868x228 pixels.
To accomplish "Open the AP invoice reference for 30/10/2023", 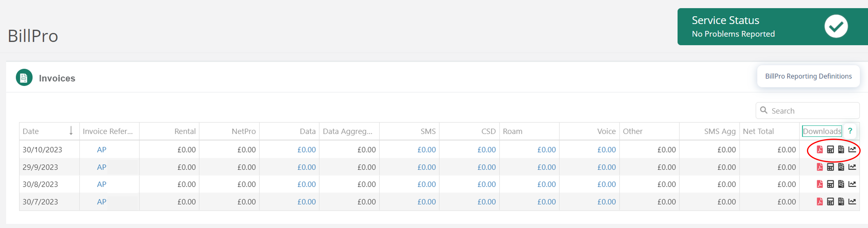I will (x=101, y=150).
